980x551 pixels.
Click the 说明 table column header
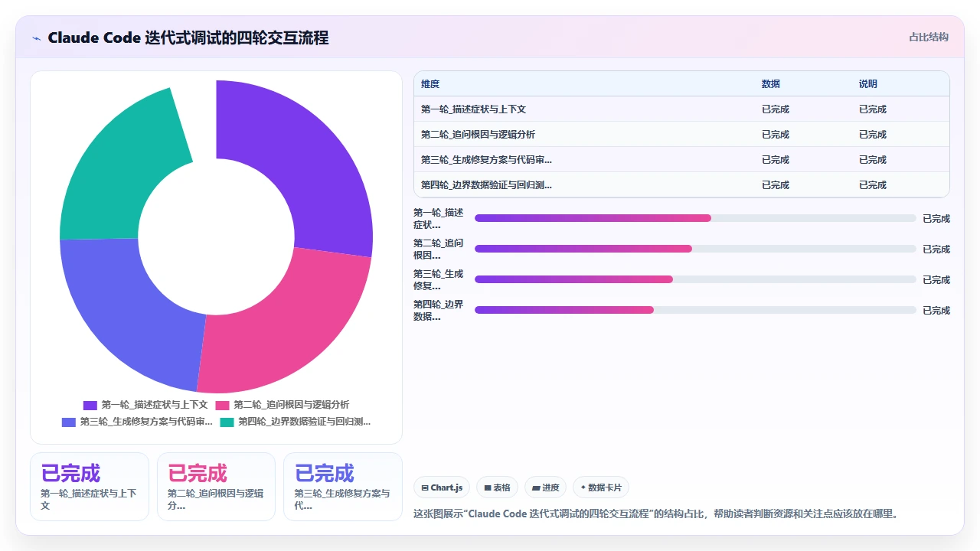[868, 84]
